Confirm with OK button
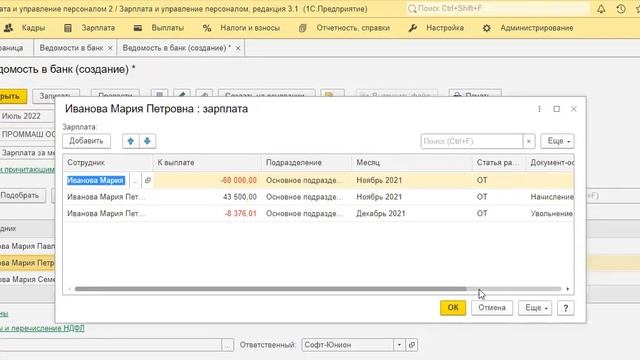Image resolution: width=640 pixels, height=360 pixels. pyautogui.click(x=453, y=308)
